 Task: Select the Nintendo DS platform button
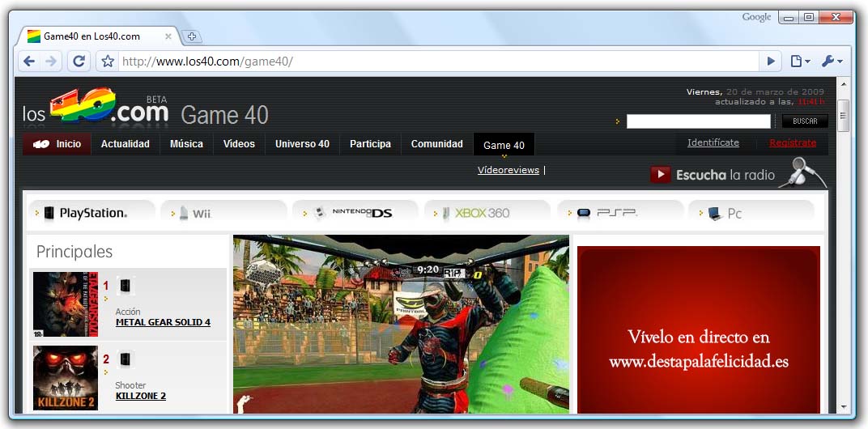(355, 213)
